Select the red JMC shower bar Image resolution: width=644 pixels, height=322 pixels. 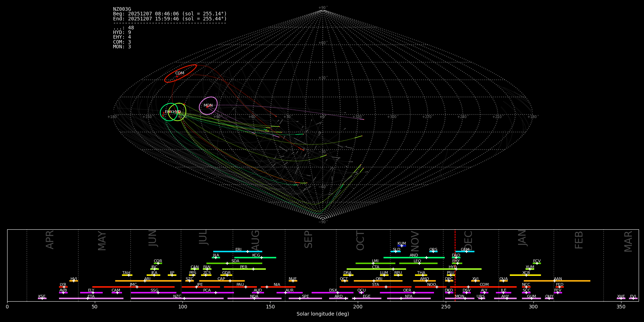(133, 287)
